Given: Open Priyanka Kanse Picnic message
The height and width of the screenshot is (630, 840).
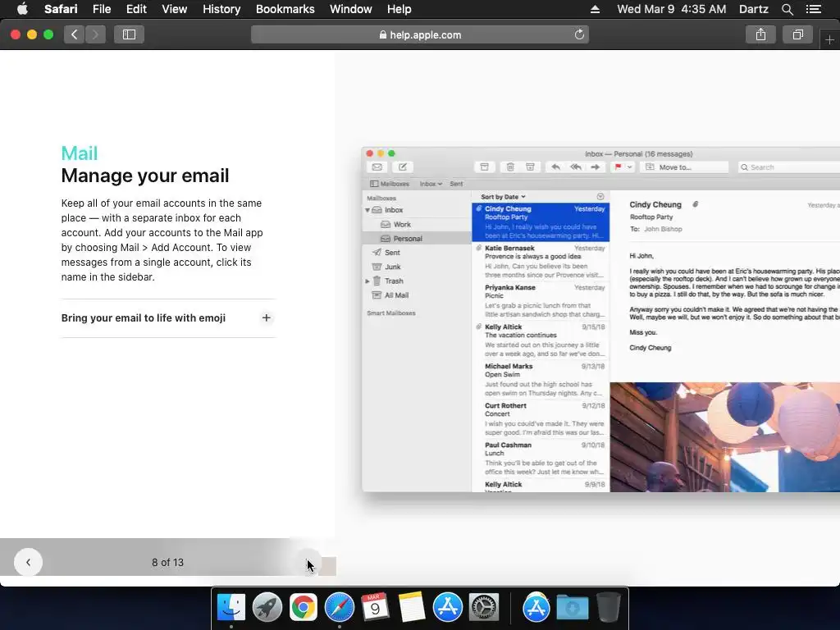Looking at the screenshot, I should click(x=541, y=300).
